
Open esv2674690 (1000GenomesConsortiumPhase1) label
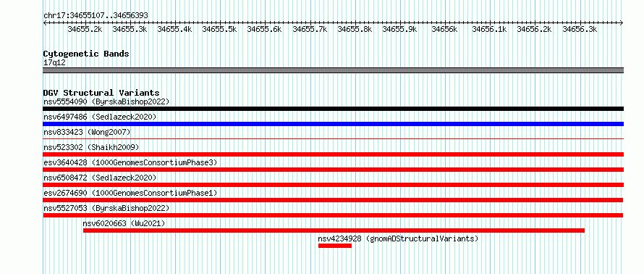click(130, 193)
